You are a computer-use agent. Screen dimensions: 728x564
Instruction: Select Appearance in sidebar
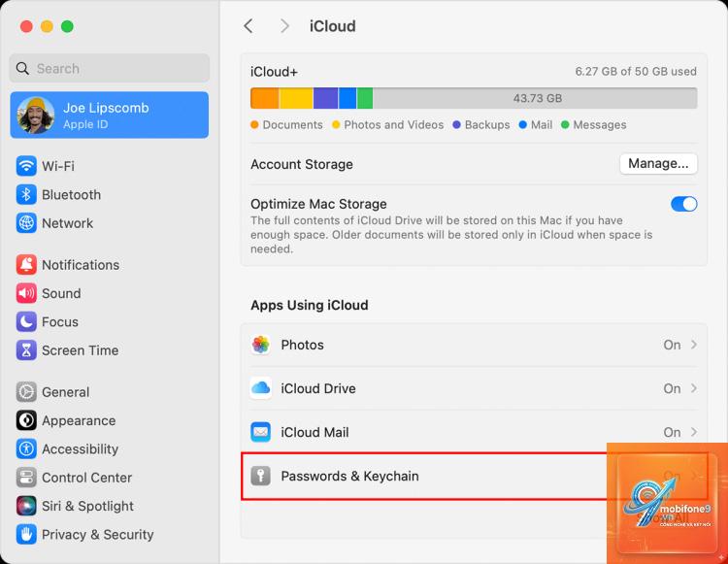point(110,420)
